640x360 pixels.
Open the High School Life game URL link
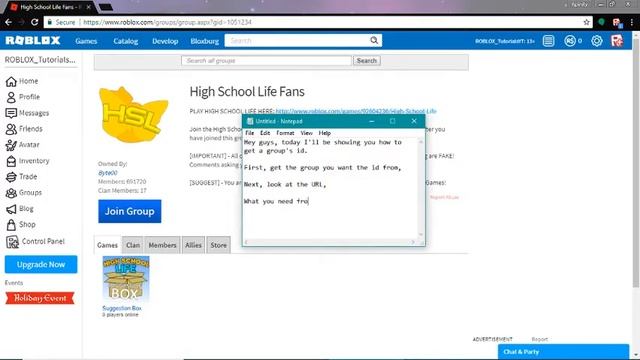point(356,111)
